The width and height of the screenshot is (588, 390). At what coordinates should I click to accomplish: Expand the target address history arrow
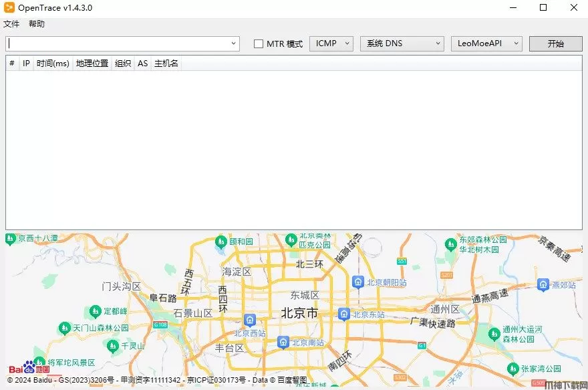click(234, 43)
